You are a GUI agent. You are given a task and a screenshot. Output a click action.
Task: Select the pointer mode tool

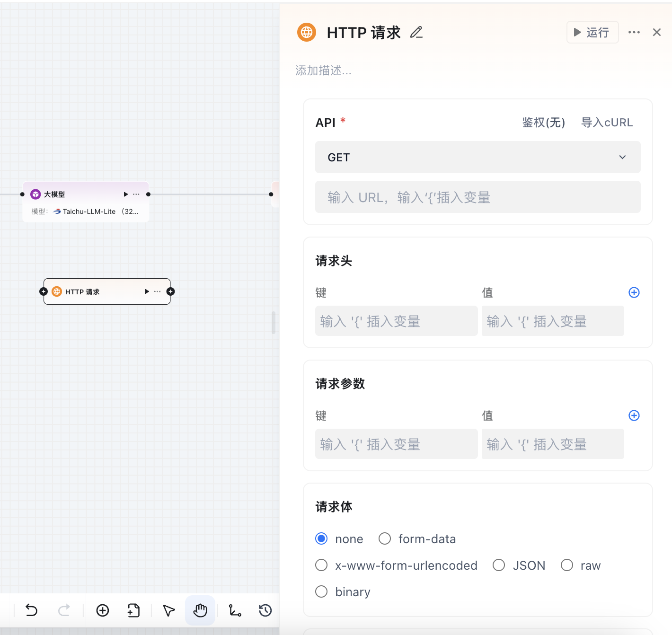click(168, 610)
